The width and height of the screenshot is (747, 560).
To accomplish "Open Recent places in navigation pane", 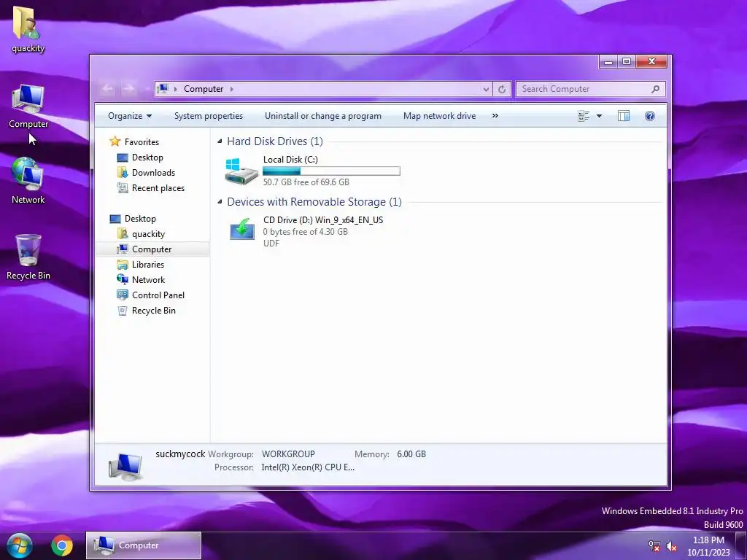I will tap(158, 188).
